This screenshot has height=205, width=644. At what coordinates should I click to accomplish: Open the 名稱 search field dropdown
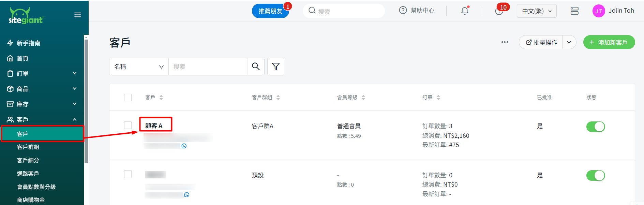(139, 67)
